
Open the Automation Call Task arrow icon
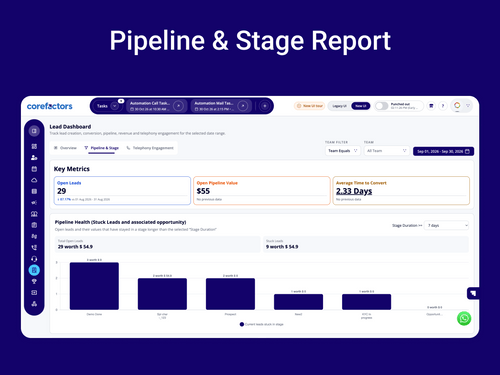point(178,106)
